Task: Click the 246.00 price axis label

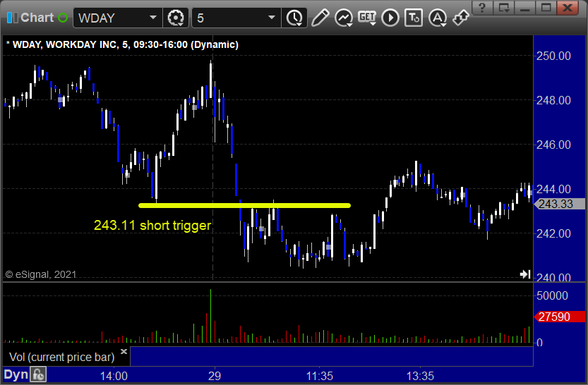Action: pos(553,145)
